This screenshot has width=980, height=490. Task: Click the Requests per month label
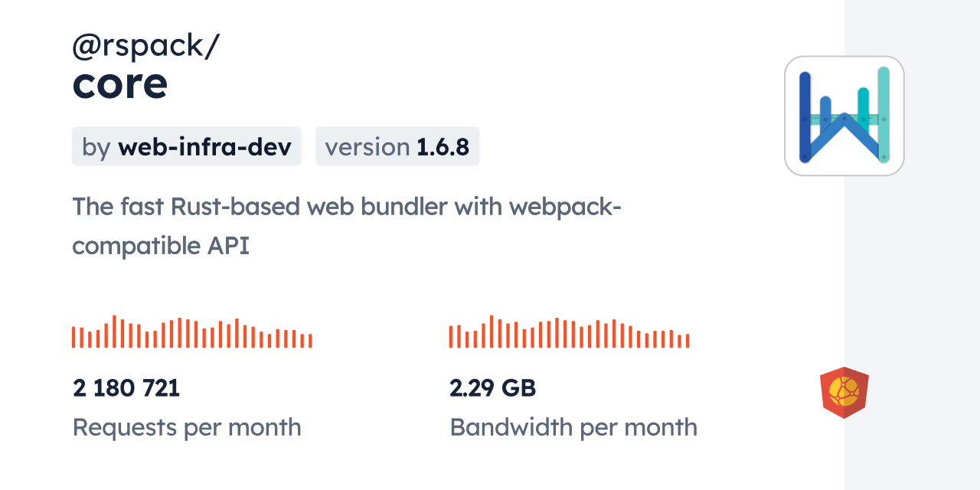pyautogui.click(x=187, y=427)
